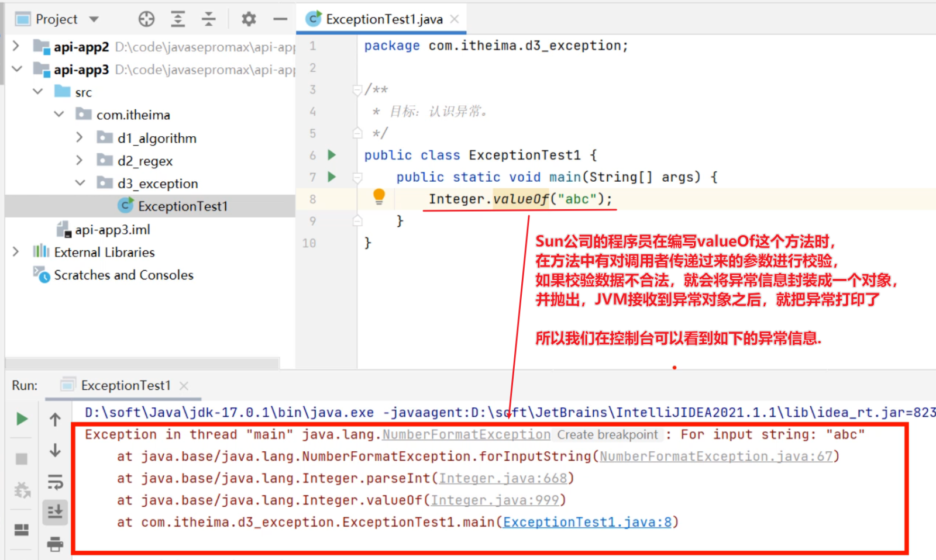Click Expand All icon in Project toolbar
Image resolution: width=936 pixels, height=560 pixels.
(178, 19)
